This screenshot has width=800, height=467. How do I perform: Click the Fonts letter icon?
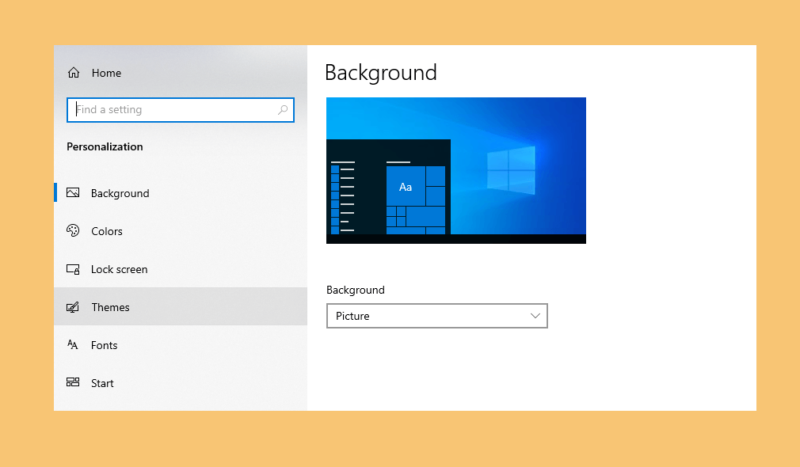[x=73, y=345]
